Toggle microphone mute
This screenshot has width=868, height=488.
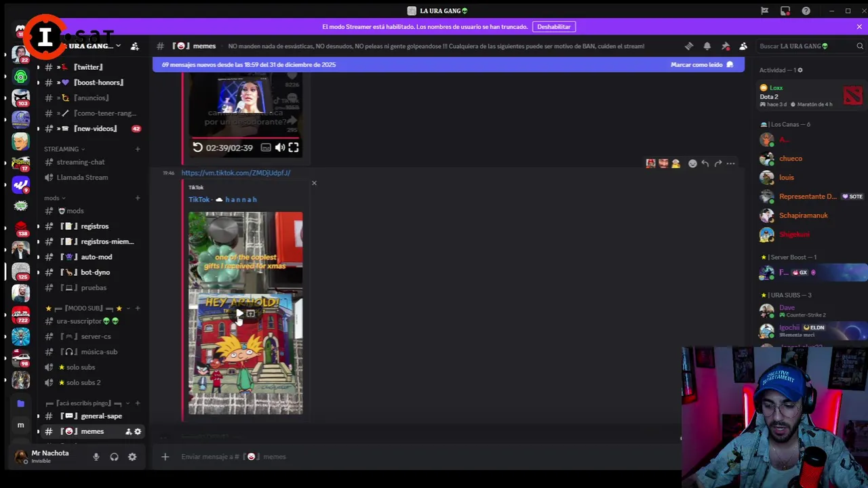point(96,457)
